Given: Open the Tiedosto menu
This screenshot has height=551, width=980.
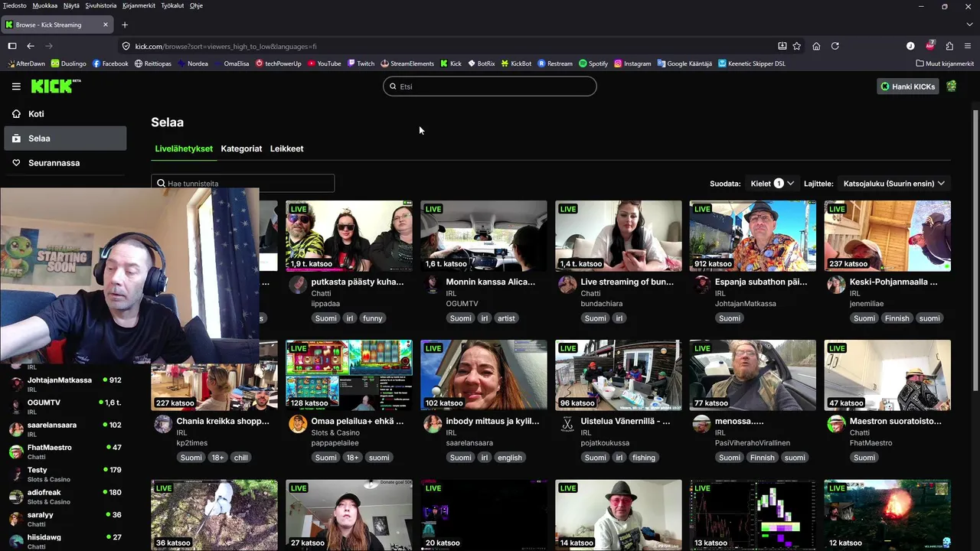Looking at the screenshot, I should (15, 5).
